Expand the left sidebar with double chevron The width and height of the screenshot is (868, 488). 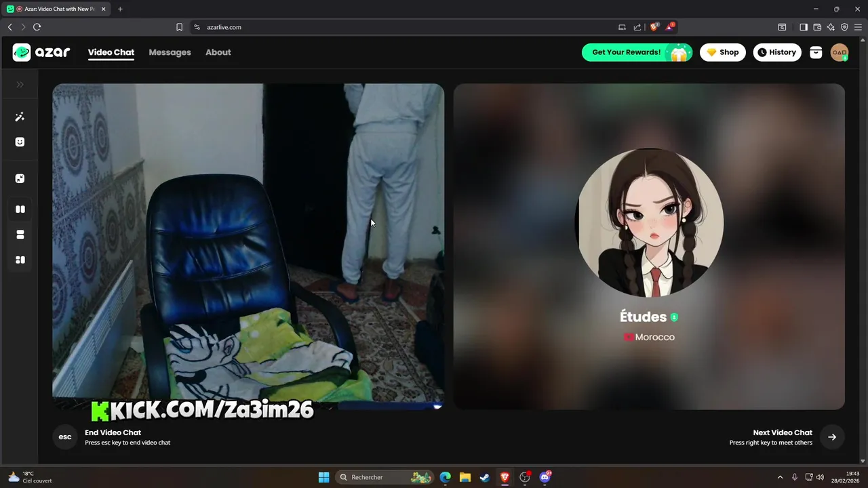[x=20, y=85]
